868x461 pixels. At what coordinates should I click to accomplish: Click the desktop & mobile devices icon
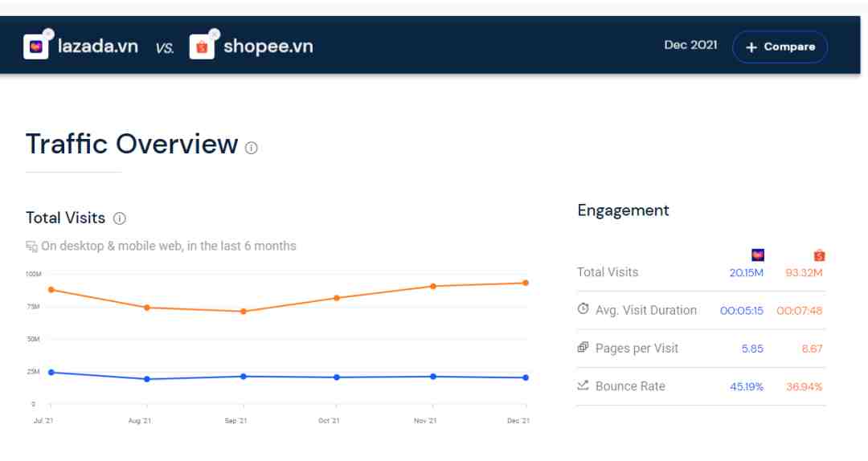[31, 247]
